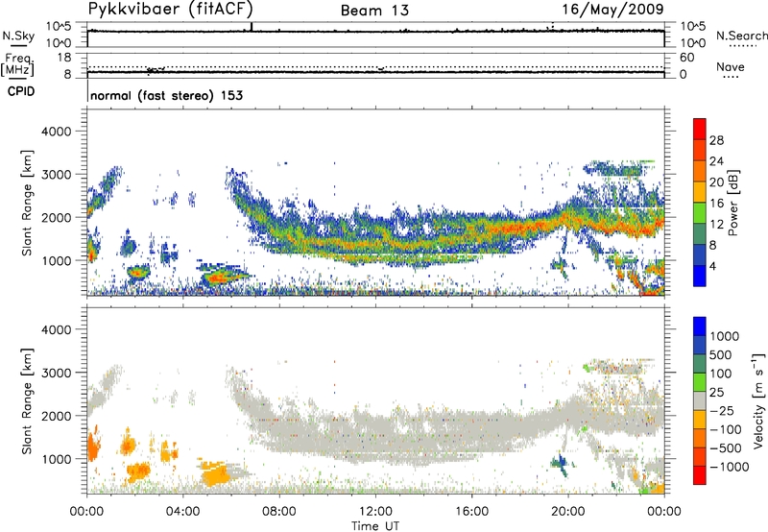Pick the red bottom velocity colorbar segment
Screen dimensions: 768x532
700,474
